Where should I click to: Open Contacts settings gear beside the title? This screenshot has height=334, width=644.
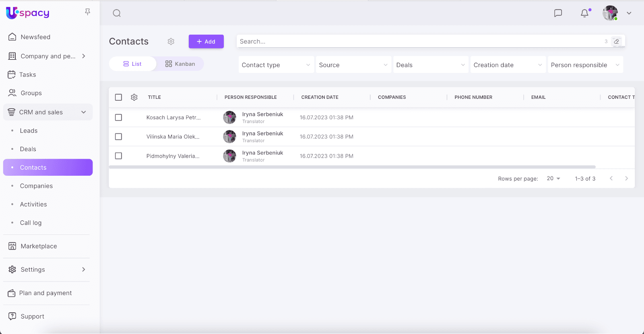click(171, 41)
